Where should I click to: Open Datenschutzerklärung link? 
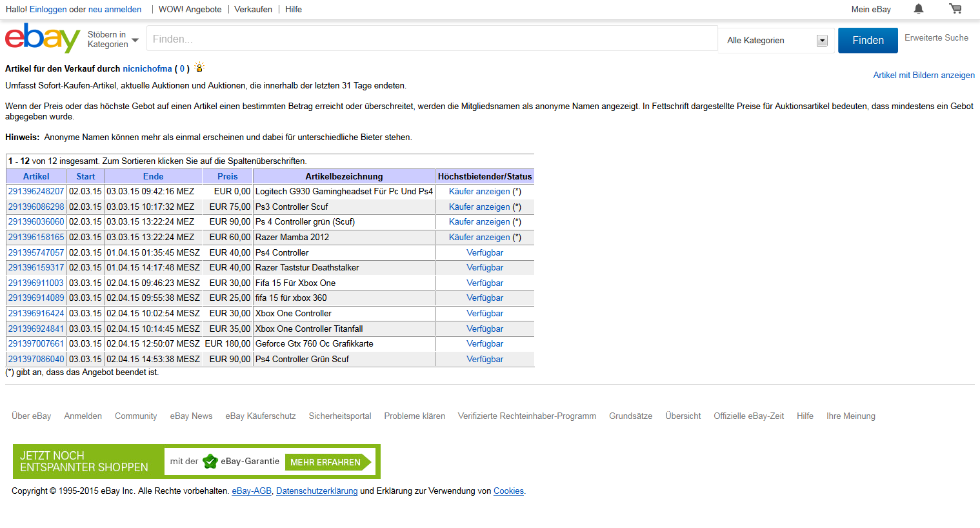tap(317, 491)
